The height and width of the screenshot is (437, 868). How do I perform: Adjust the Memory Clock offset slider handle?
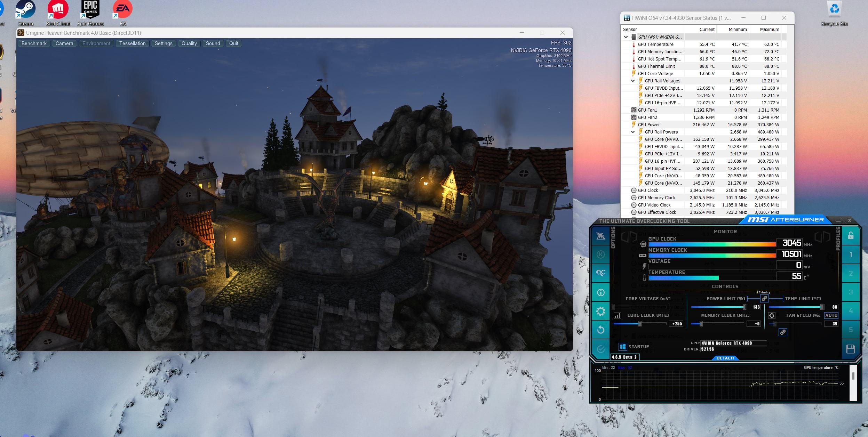tap(701, 324)
